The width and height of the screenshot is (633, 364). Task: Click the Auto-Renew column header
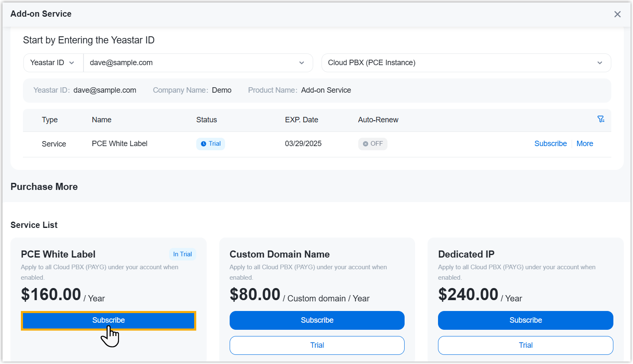click(378, 120)
